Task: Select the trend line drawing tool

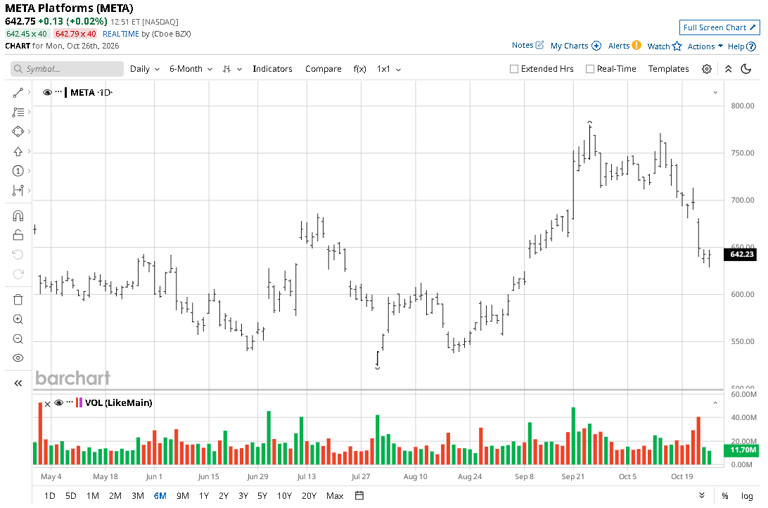Action: (x=18, y=93)
